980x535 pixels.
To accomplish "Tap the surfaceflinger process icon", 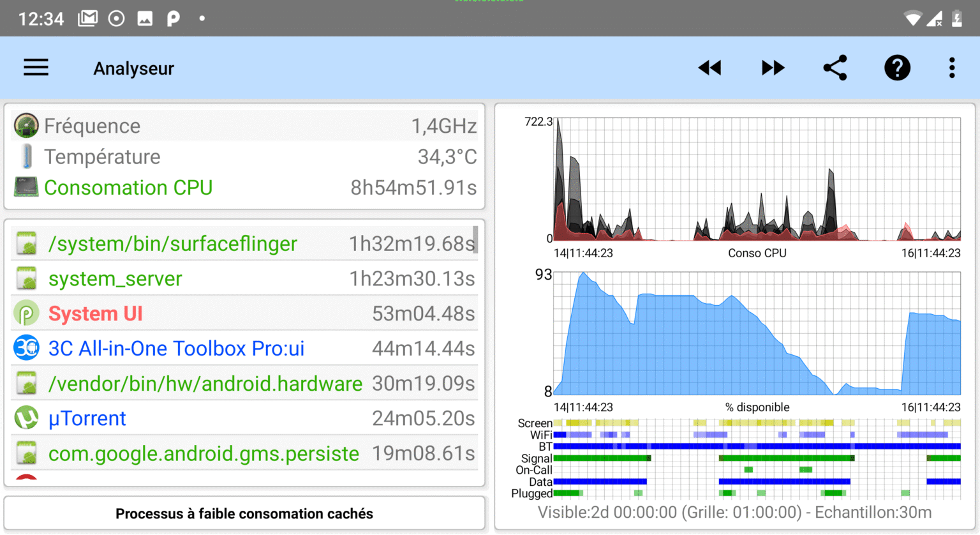I will click(x=27, y=243).
